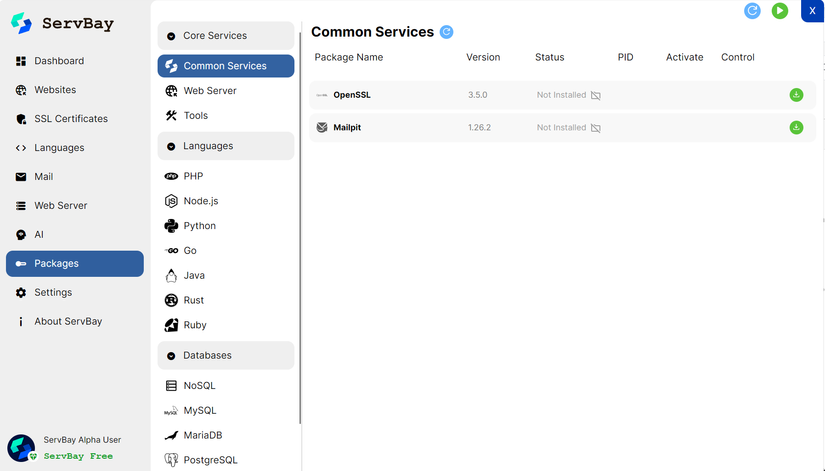Image resolution: width=825 pixels, height=471 pixels.
Task: Click the Node.js hexagon icon
Action: tap(171, 201)
